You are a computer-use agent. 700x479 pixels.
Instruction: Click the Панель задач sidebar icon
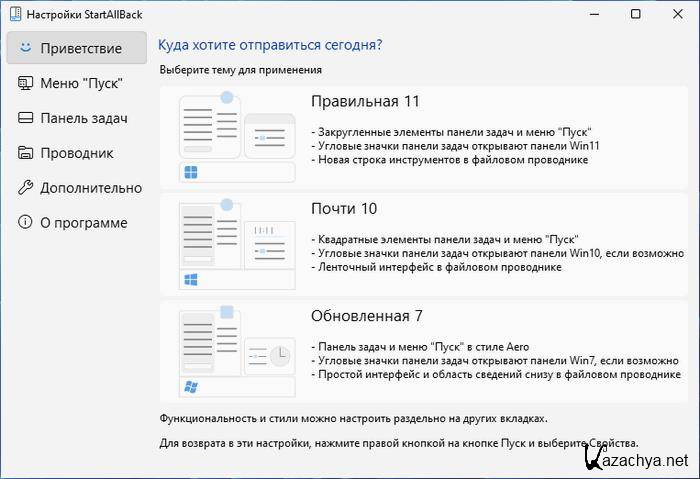pos(25,118)
